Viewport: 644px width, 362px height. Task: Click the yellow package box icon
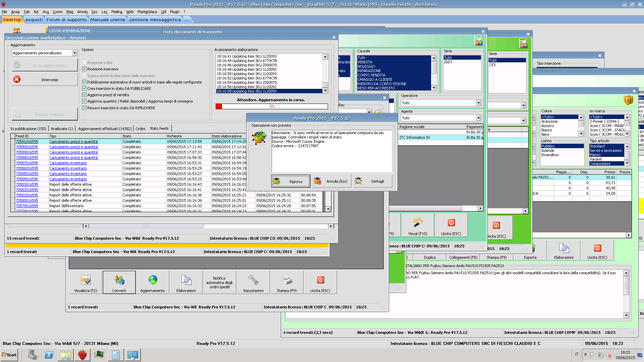[x=628, y=100]
